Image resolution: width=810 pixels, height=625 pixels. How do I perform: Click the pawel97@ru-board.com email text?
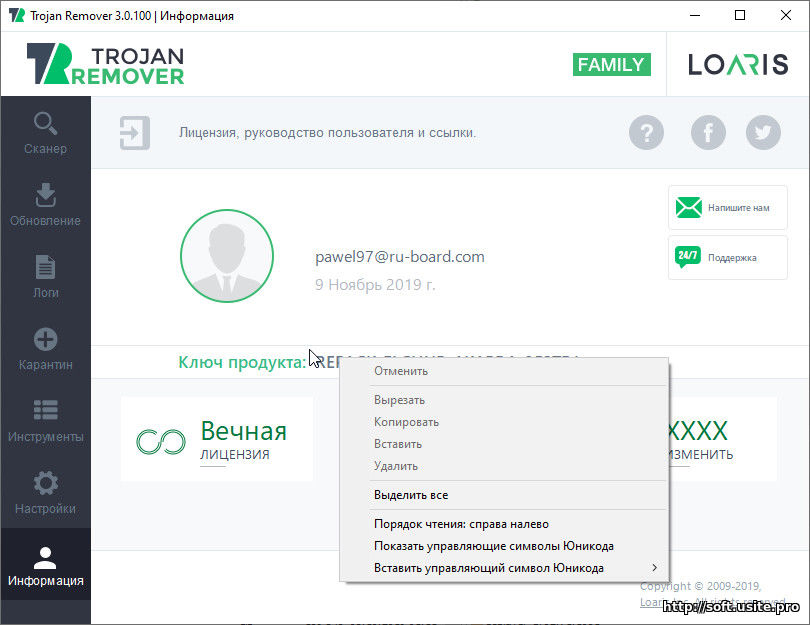400,257
